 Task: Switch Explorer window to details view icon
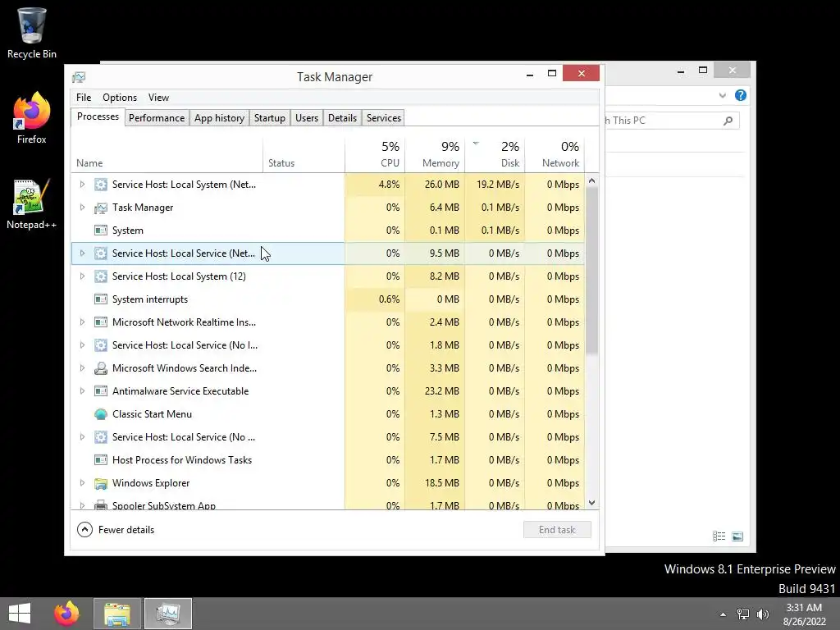[719, 536]
